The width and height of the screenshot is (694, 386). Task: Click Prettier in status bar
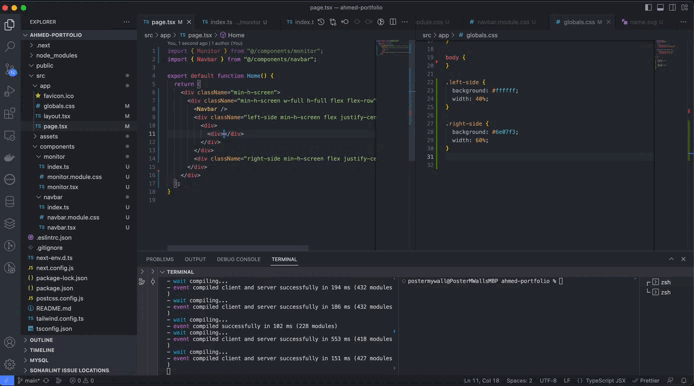click(x=646, y=380)
